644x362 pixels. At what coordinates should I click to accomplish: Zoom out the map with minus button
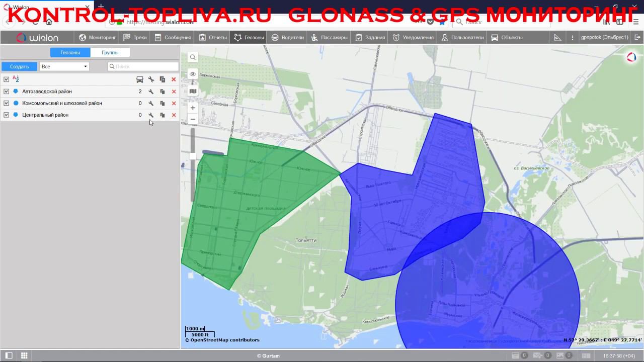coord(193,119)
